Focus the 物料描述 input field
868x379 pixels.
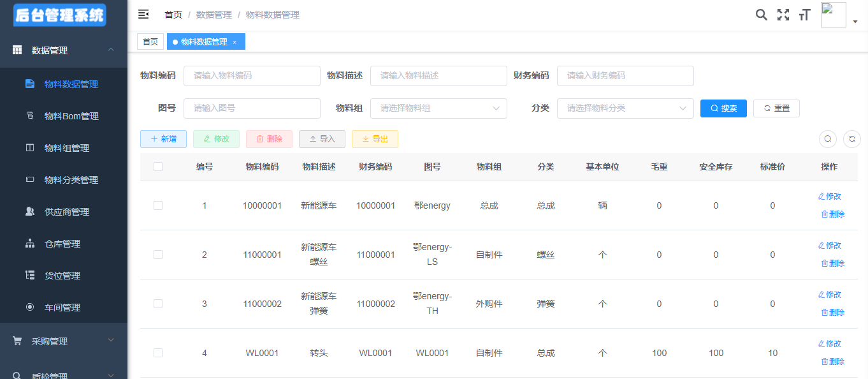pyautogui.click(x=438, y=75)
